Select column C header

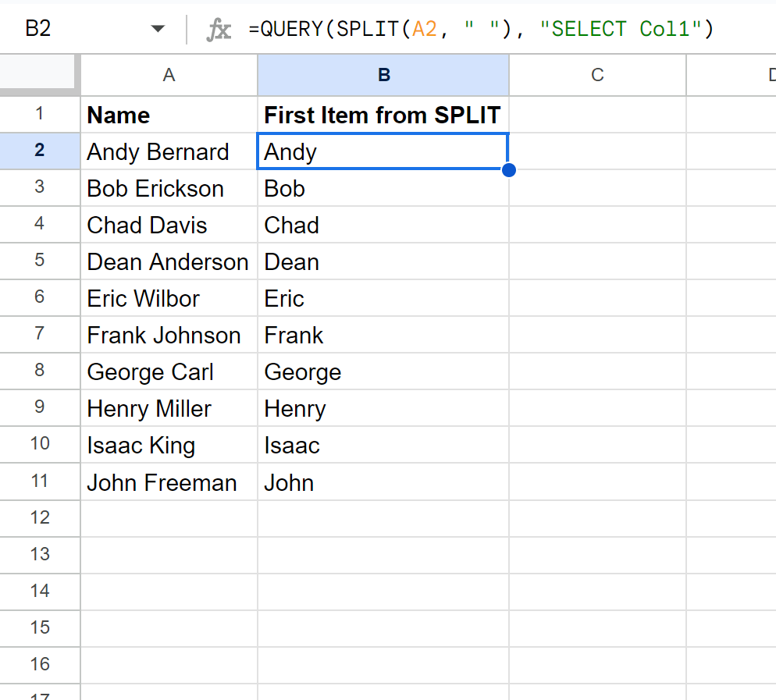coord(597,74)
